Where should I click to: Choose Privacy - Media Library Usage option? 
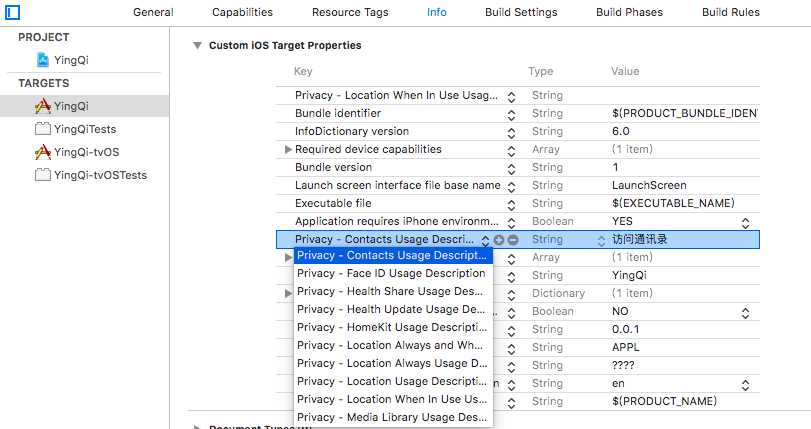[393, 417]
